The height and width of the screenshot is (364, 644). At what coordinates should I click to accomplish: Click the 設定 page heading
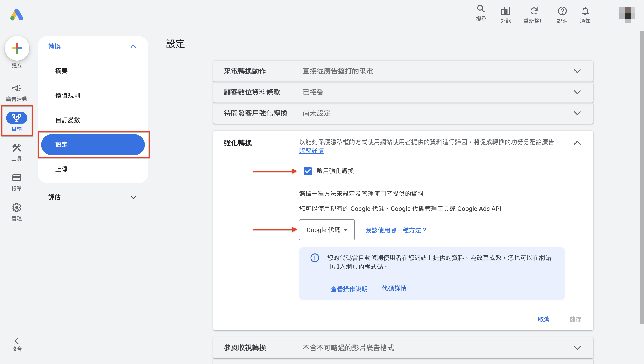175,44
